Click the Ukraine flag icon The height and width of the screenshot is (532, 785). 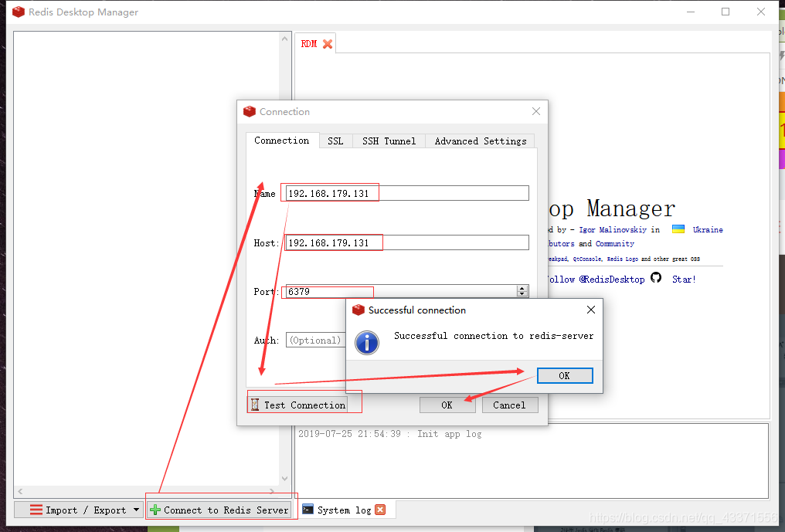[678, 229]
